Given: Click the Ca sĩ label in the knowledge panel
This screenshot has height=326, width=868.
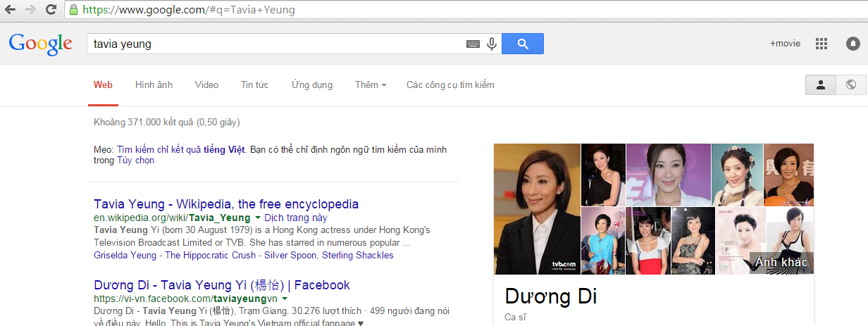Looking at the screenshot, I should click(x=515, y=318).
